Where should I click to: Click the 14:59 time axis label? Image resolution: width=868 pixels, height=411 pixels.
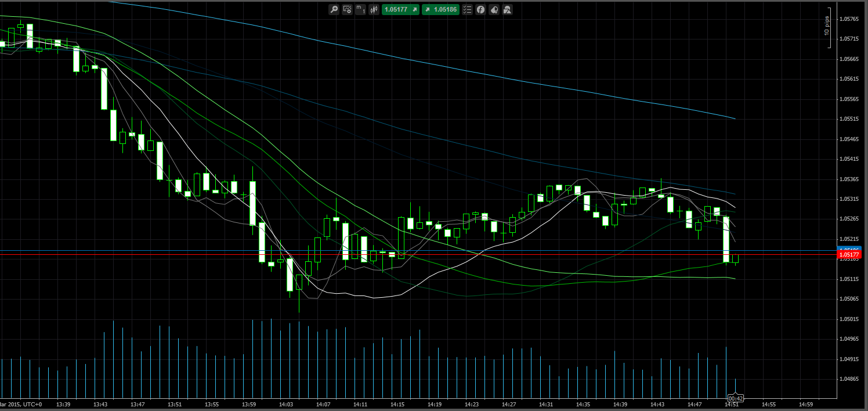tap(806, 404)
